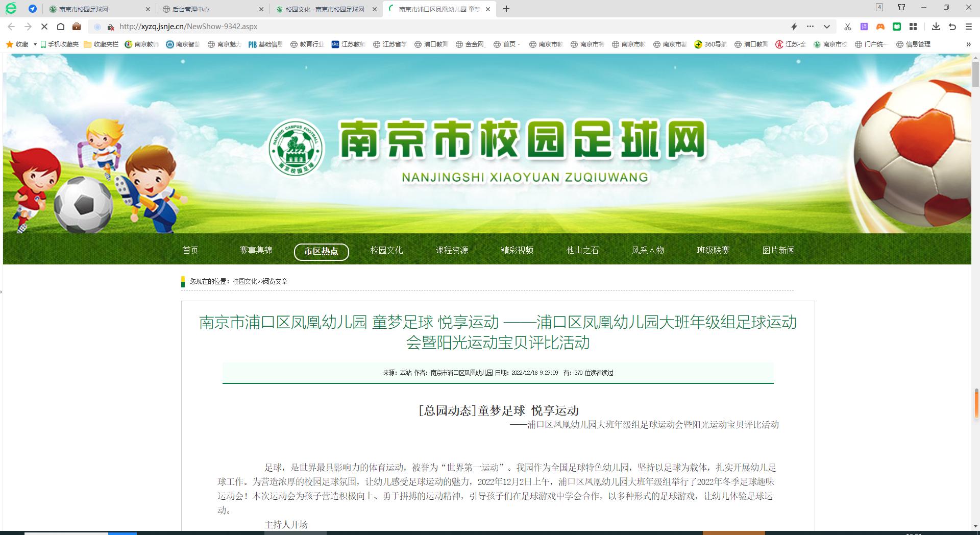Open the 金金网 bookmark

tap(471, 44)
